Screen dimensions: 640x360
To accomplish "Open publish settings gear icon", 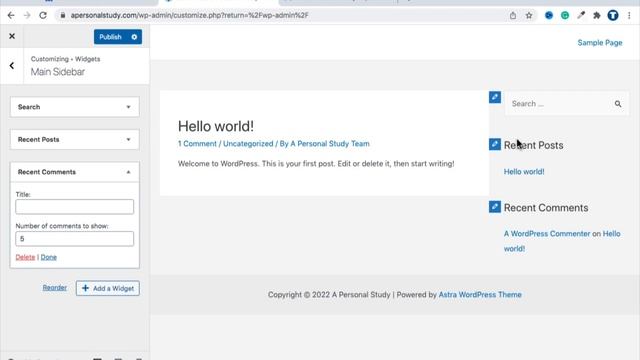I will 134,37.
